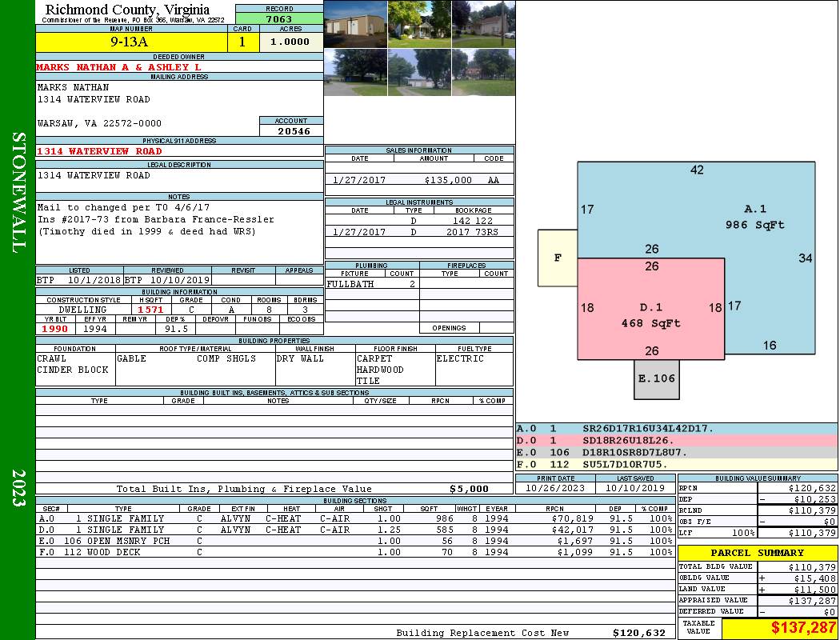The image size is (840, 640).
Task: Open the bottom middle trees photo thumbnail
Action: click(419, 72)
